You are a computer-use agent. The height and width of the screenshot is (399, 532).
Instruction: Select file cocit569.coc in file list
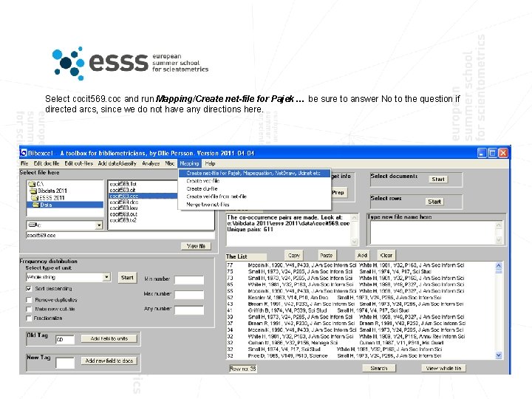[x=143, y=196]
